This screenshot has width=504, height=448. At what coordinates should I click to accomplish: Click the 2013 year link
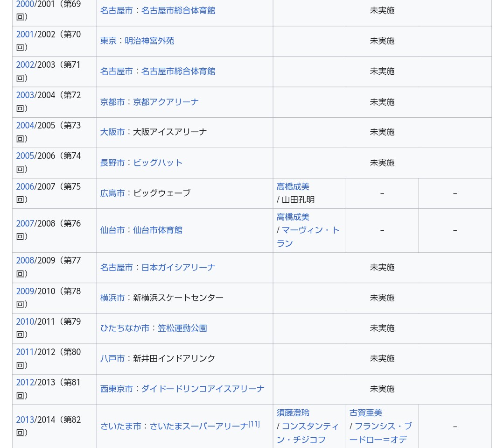click(x=25, y=420)
